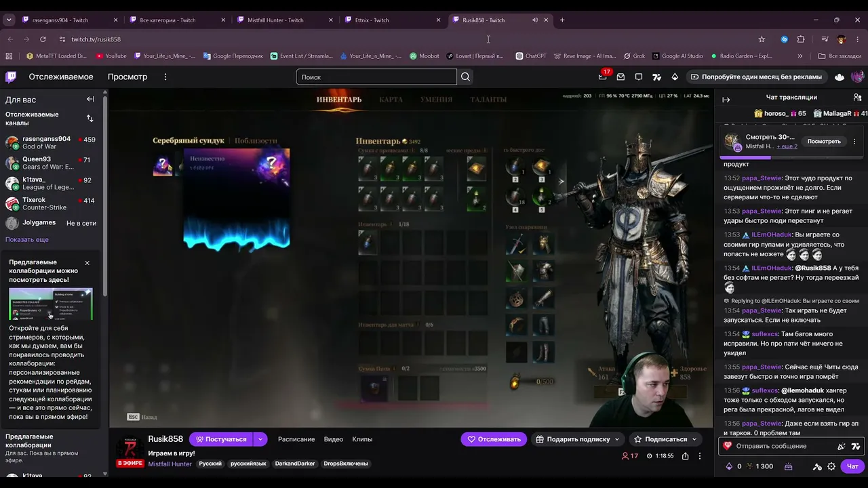This screenshot has width=868, height=488.
Task: Close the suggested collaborations popup
Action: [x=87, y=263]
